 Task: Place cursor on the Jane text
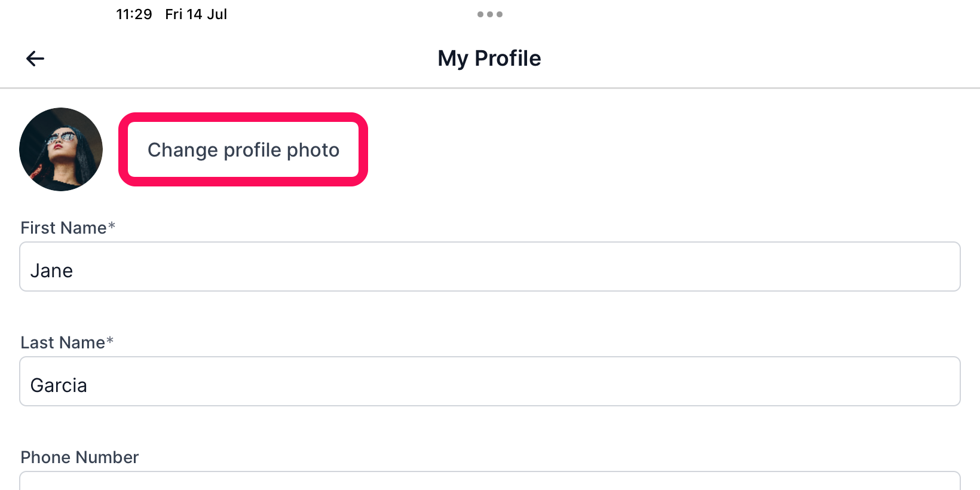(x=51, y=271)
